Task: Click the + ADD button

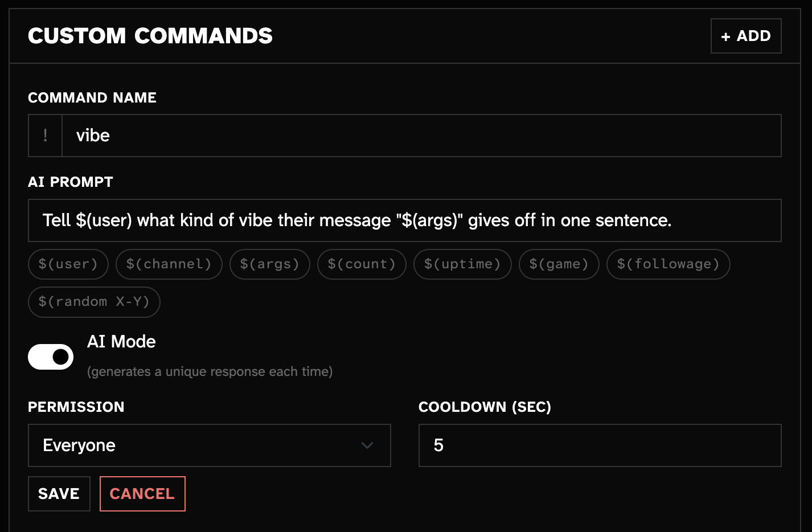Action: (746, 36)
